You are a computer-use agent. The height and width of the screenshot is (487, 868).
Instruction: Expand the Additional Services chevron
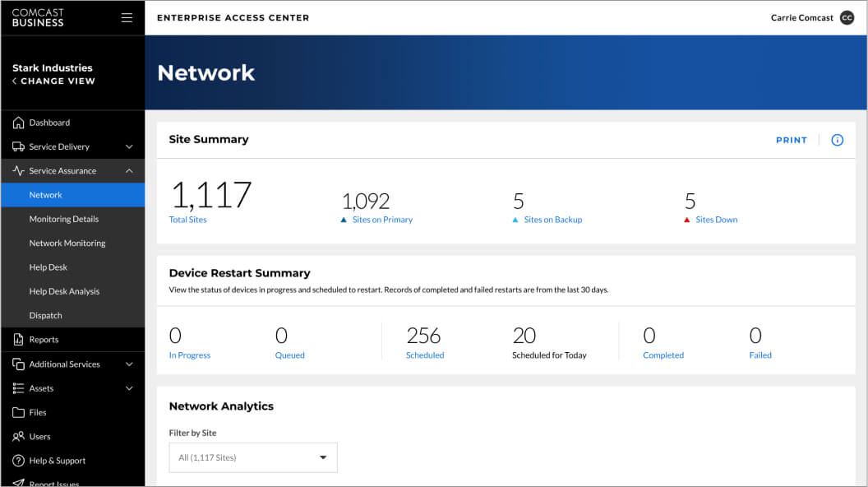click(x=129, y=364)
